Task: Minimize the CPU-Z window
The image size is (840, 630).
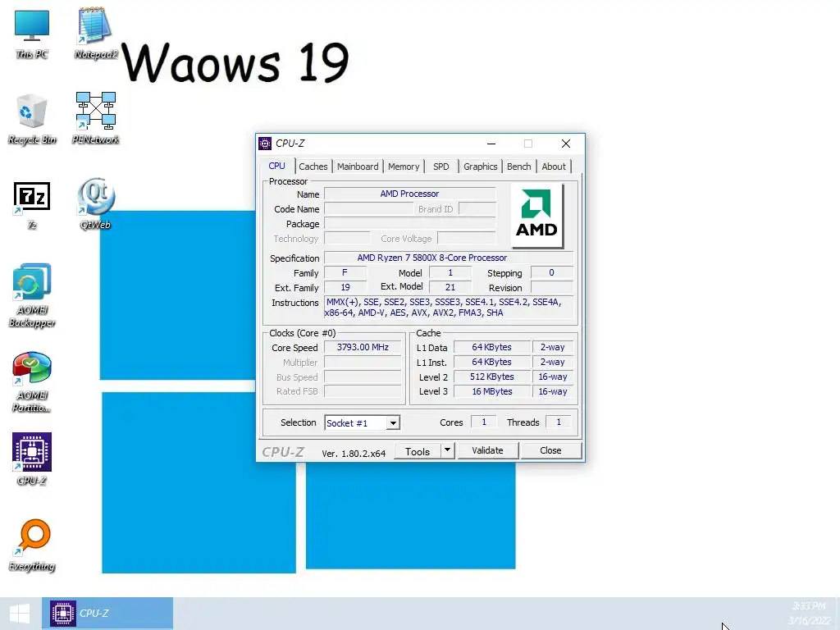Action: (491, 144)
